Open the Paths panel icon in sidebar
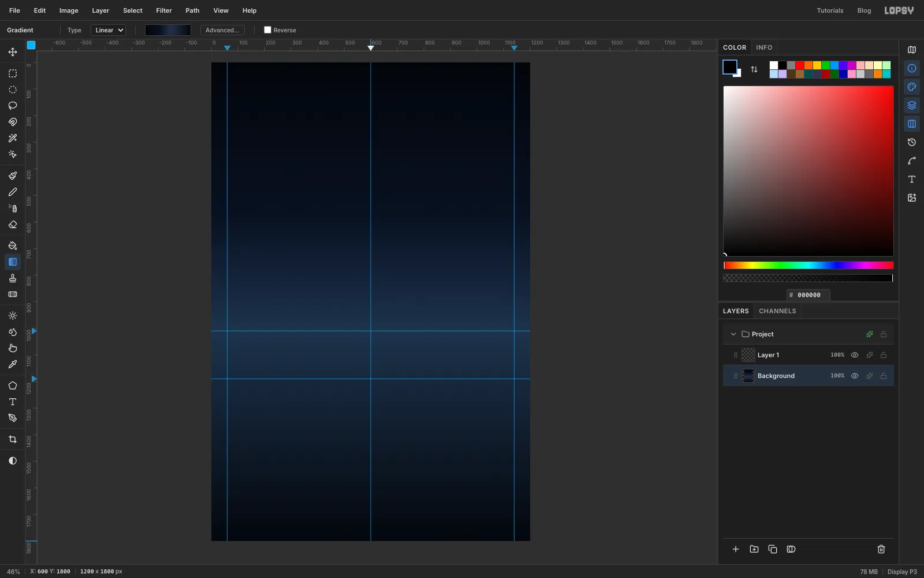The image size is (924, 578). click(x=912, y=161)
